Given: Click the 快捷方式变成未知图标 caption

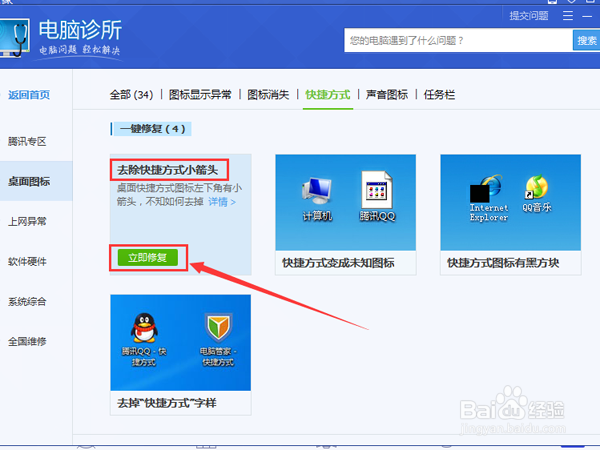Looking at the screenshot, I should (338, 263).
